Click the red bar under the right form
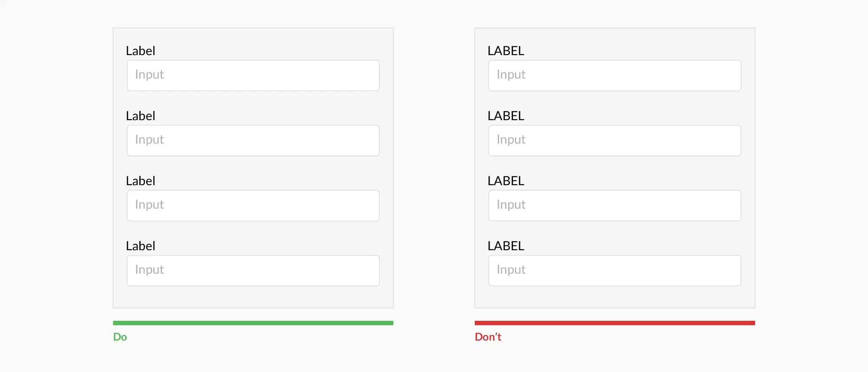Screen dimensions: 868x372 coord(615,323)
